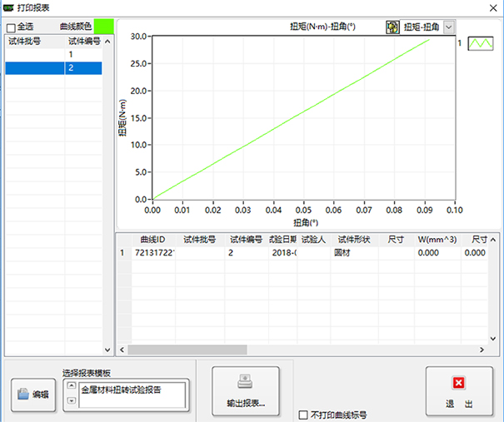The image size is (504, 422).
Task: Click the 试件形状 column header
Action: [354, 240]
